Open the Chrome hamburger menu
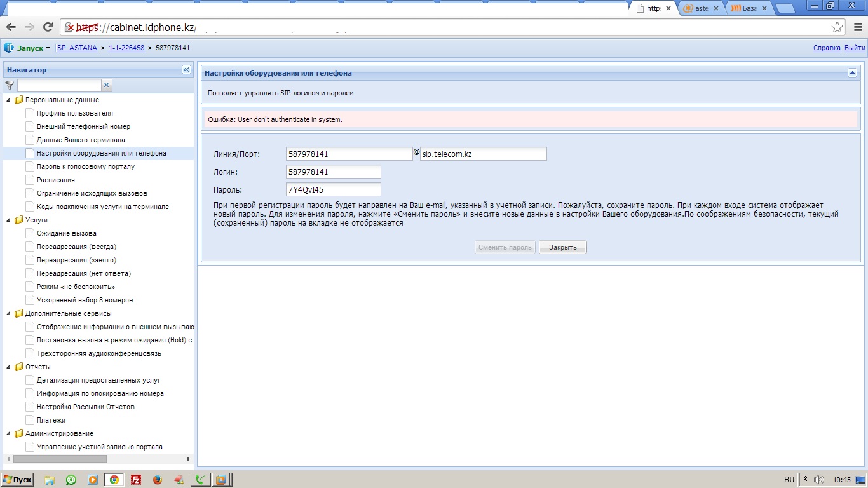 click(855, 27)
